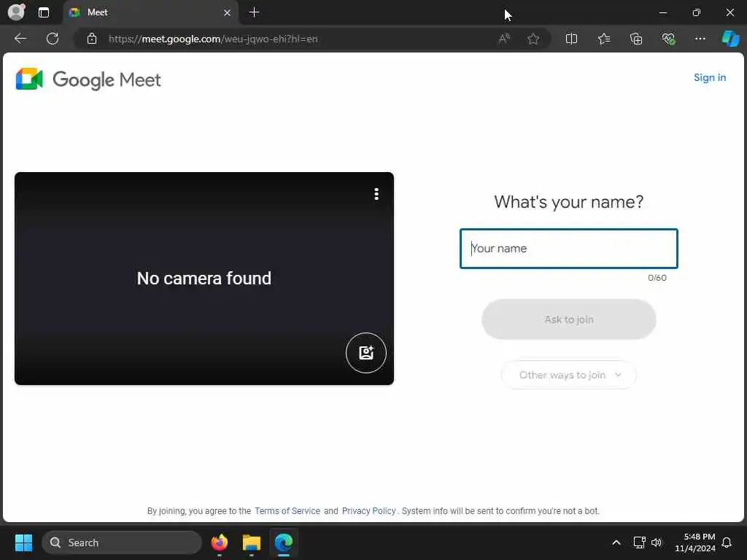Screen dimensions: 747x560
Task: View site information lock icon
Action: point(92,39)
